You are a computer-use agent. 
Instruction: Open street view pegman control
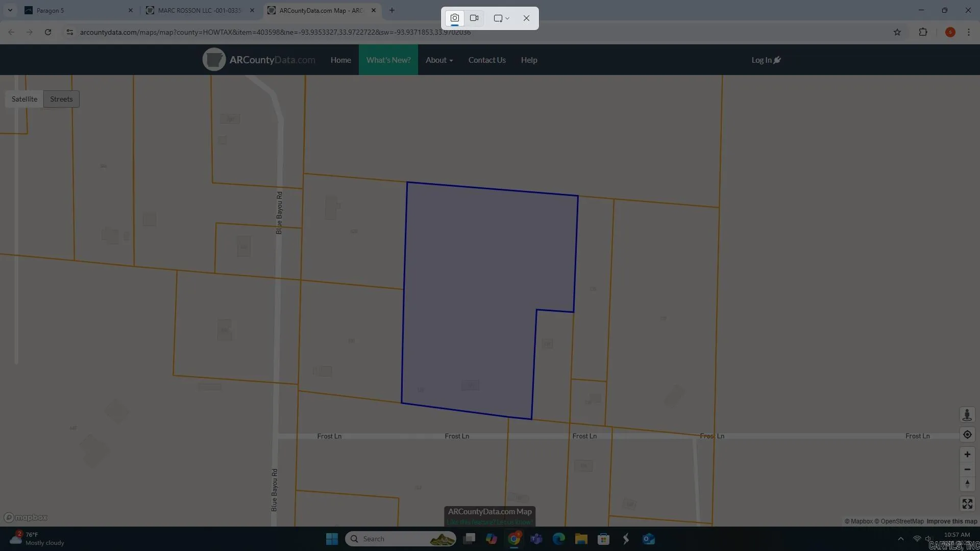pos(967,415)
